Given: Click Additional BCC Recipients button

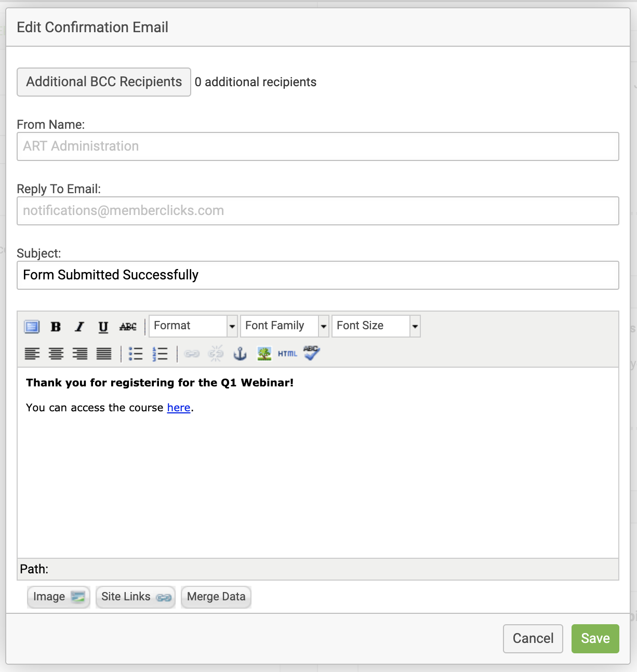Looking at the screenshot, I should click(104, 82).
